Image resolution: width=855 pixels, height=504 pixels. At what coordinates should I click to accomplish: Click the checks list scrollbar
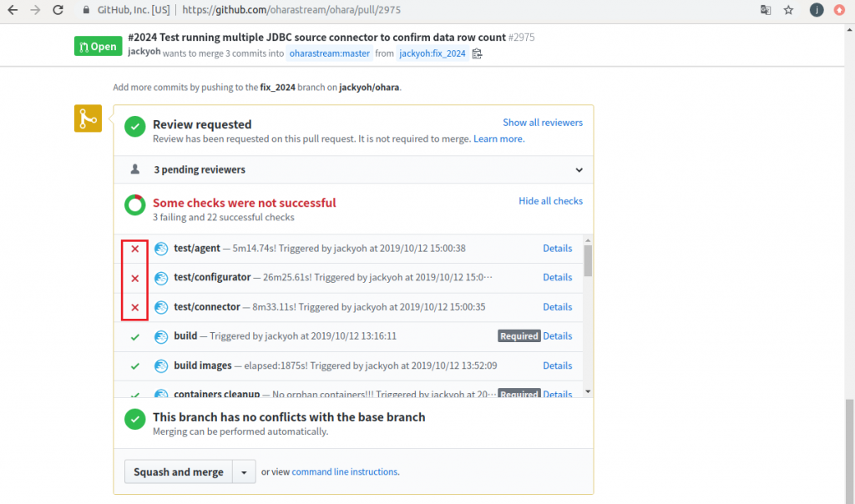[x=588, y=259]
